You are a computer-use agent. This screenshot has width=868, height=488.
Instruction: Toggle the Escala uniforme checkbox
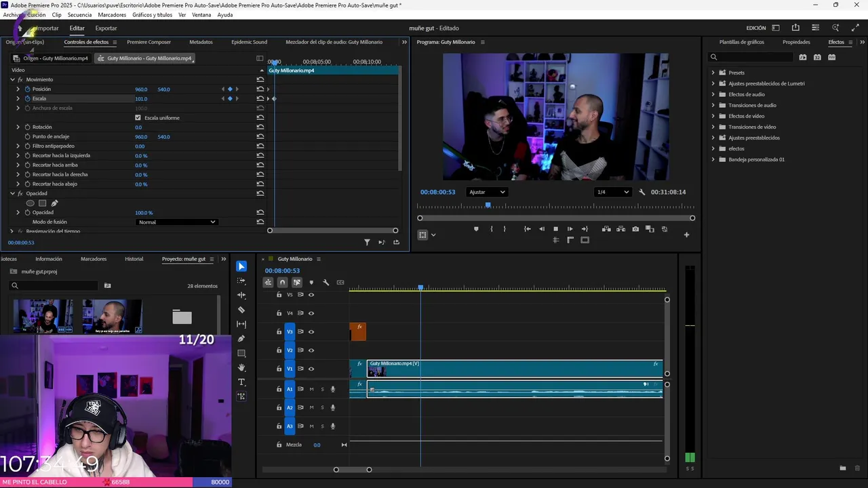(138, 118)
